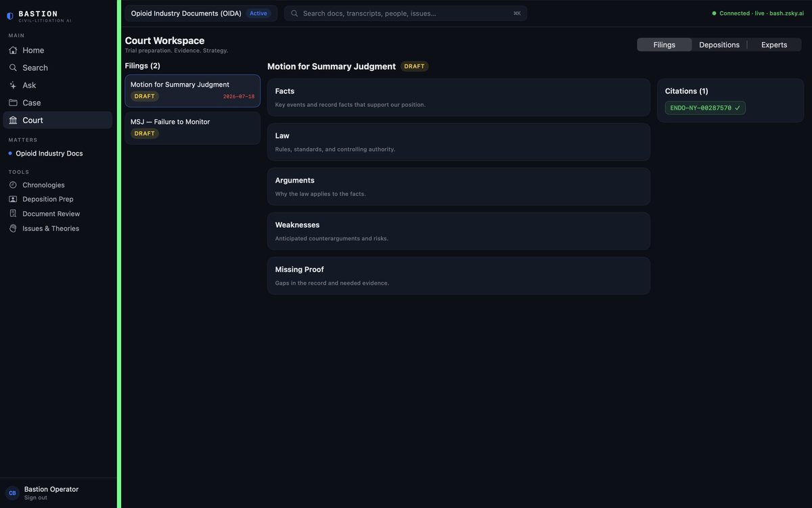Click the 2026-07-18 filing date
This screenshot has width=812, height=508.
(x=239, y=97)
